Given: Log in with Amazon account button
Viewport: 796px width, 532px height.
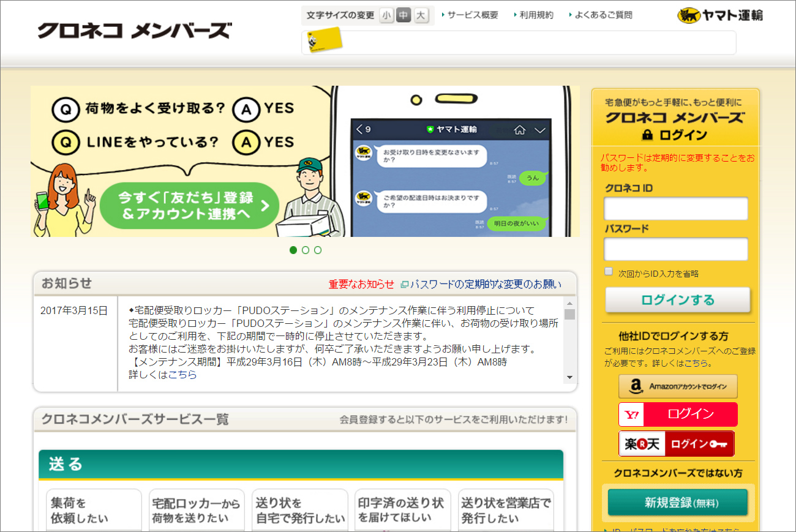Looking at the screenshot, I should tap(678, 386).
